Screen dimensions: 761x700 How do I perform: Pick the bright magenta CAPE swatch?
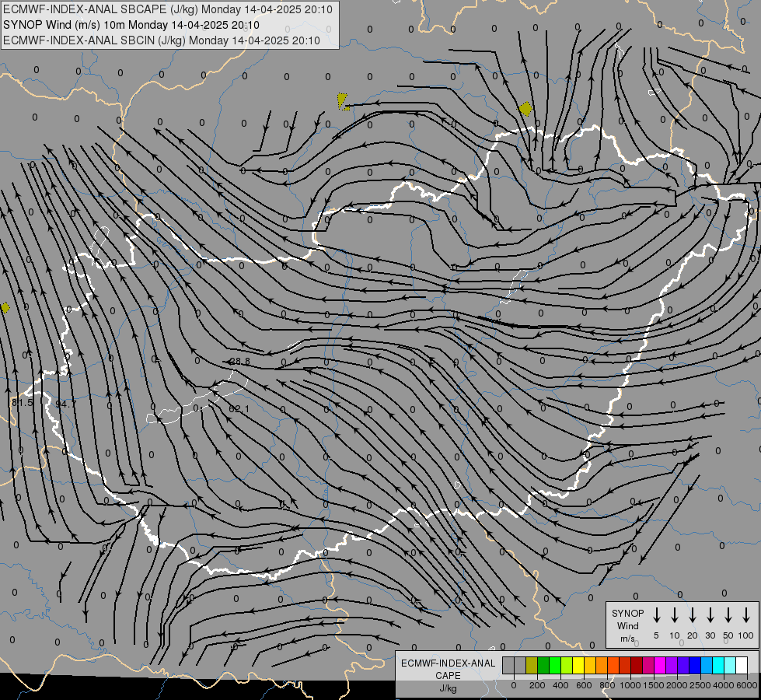[660, 665]
